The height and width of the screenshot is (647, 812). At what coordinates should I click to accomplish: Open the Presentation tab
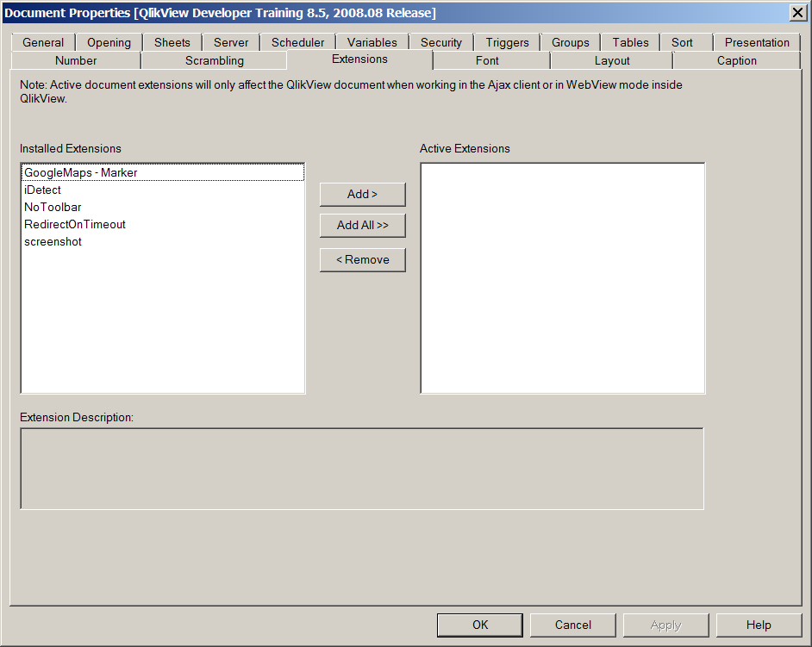[757, 42]
